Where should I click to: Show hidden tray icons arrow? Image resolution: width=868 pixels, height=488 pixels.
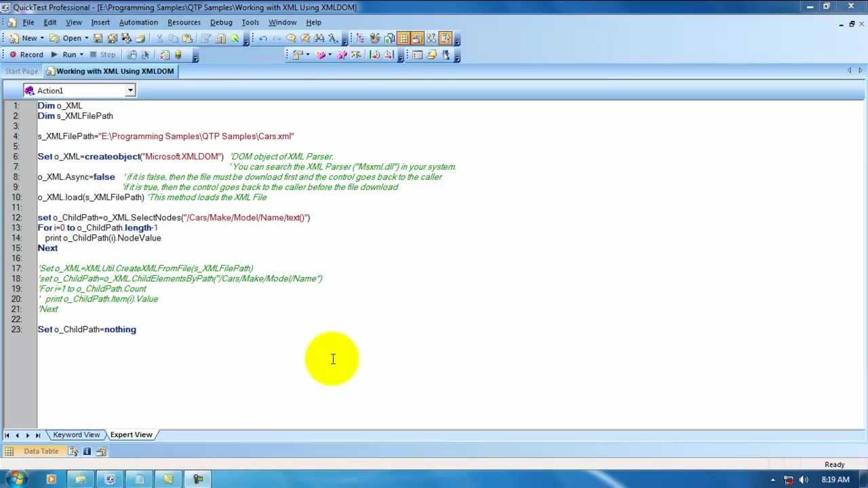tap(773, 480)
